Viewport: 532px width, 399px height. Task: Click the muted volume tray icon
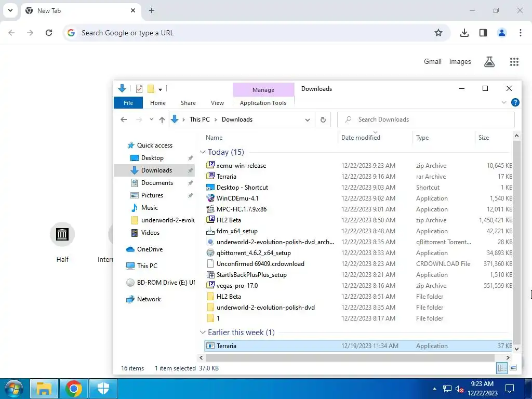459,389
